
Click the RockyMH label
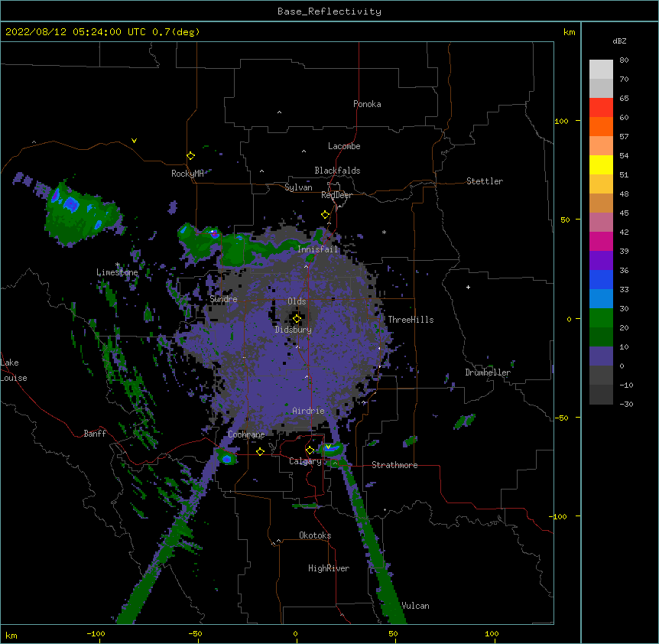coord(187,174)
